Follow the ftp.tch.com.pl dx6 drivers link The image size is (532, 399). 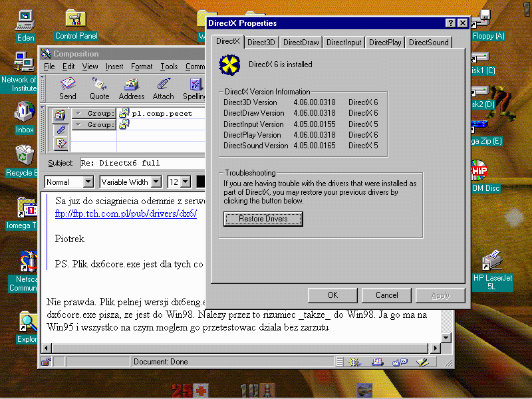click(x=126, y=213)
